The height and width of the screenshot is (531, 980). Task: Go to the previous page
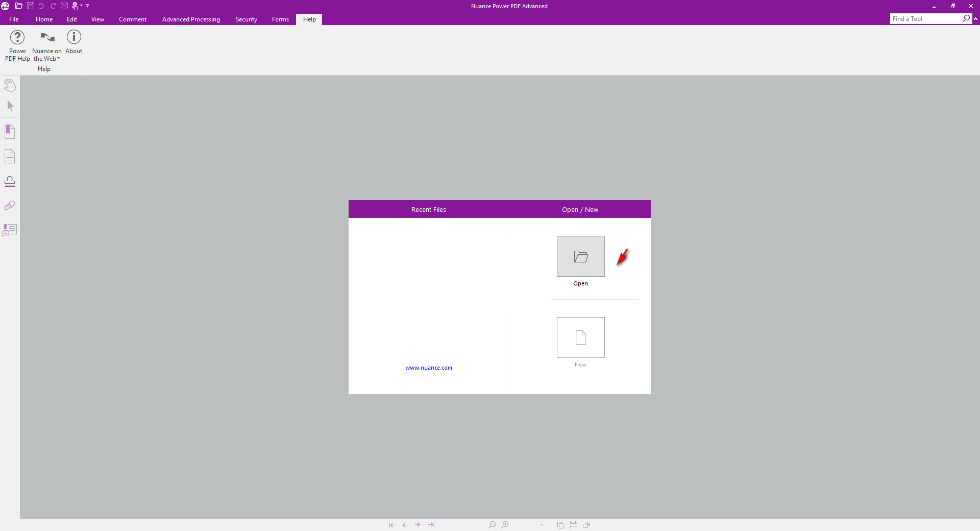point(405,525)
